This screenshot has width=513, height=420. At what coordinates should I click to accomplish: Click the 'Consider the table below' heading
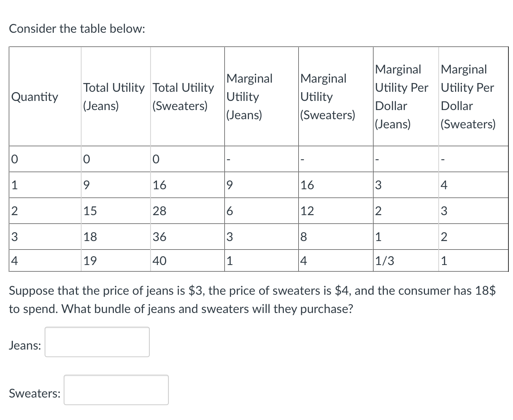[x=77, y=29]
